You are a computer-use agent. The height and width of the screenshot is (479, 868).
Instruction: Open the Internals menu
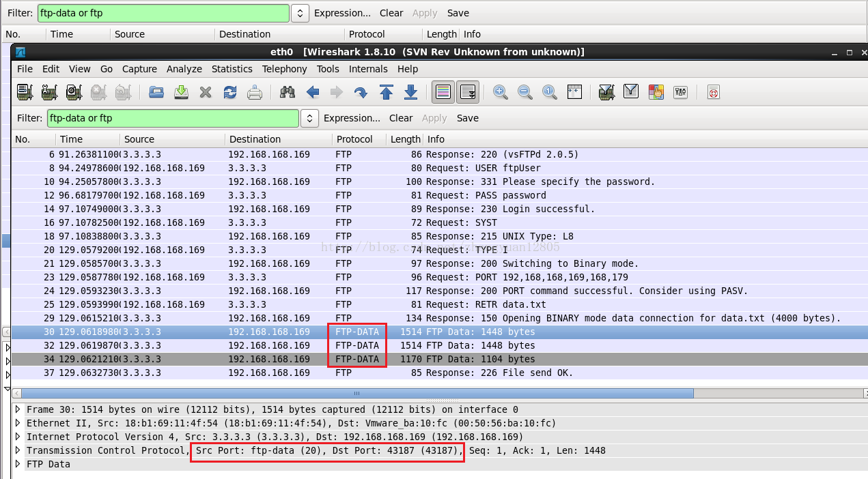369,69
